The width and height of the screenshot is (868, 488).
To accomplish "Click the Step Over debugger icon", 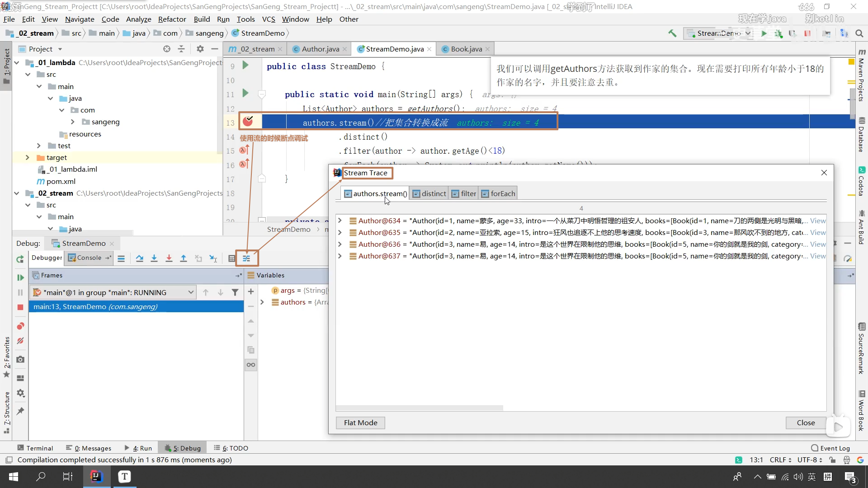I will (x=140, y=258).
